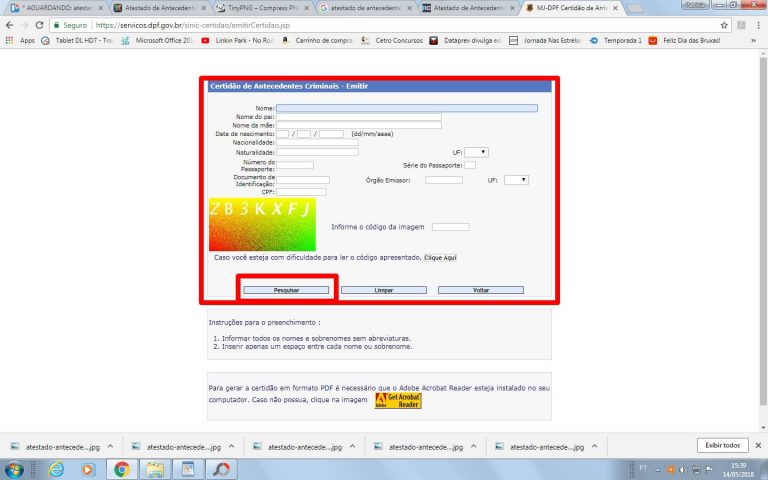Image resolution: width=768 pixels, height=480 pixels.
Task: Click the Get Acrobat Reader image
Action: pyautogui.click(x=398, y=401)
